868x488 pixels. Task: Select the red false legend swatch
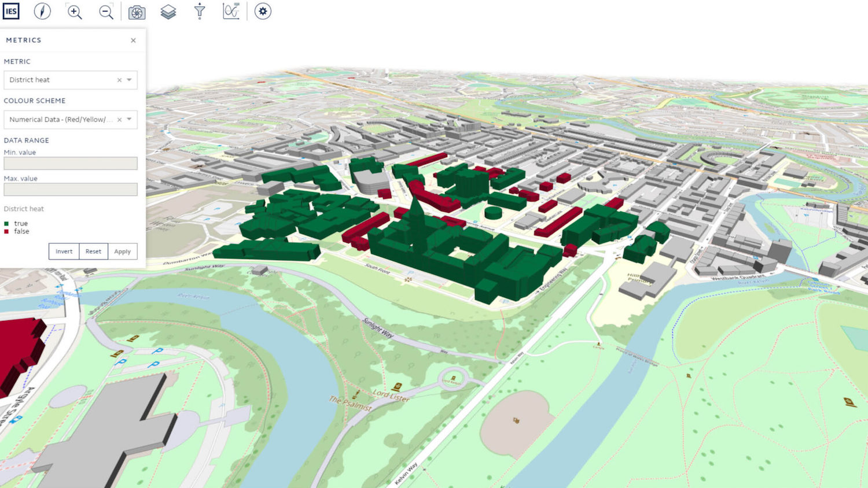6,231
